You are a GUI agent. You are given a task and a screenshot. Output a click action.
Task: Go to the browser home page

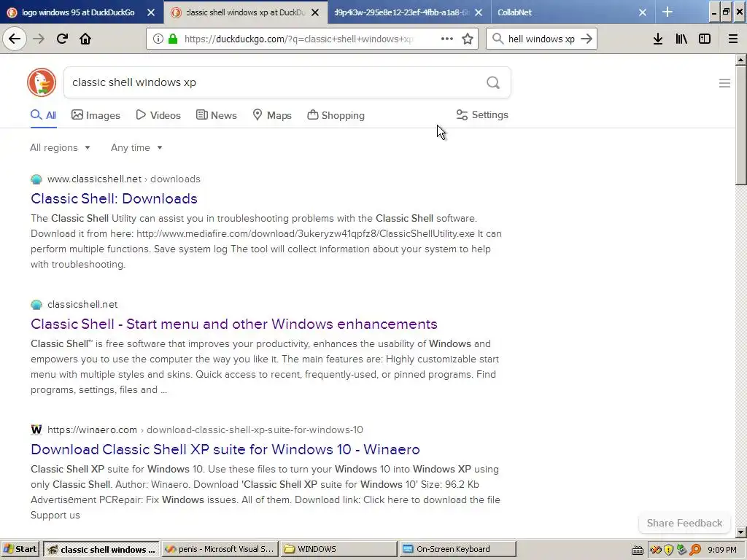tap(85, 39)
